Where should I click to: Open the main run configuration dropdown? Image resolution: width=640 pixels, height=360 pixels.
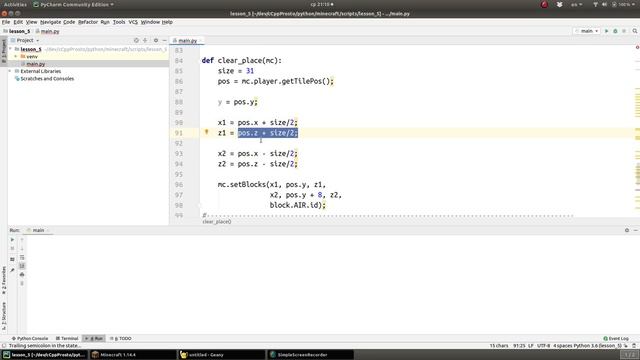click(x=587, y=31)
